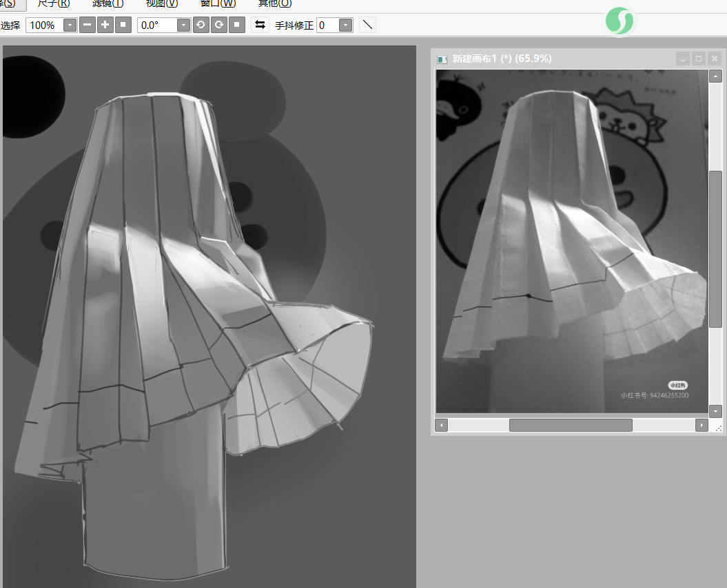
Task: Open the 视图(V) menu
Action: click(161, 3)
